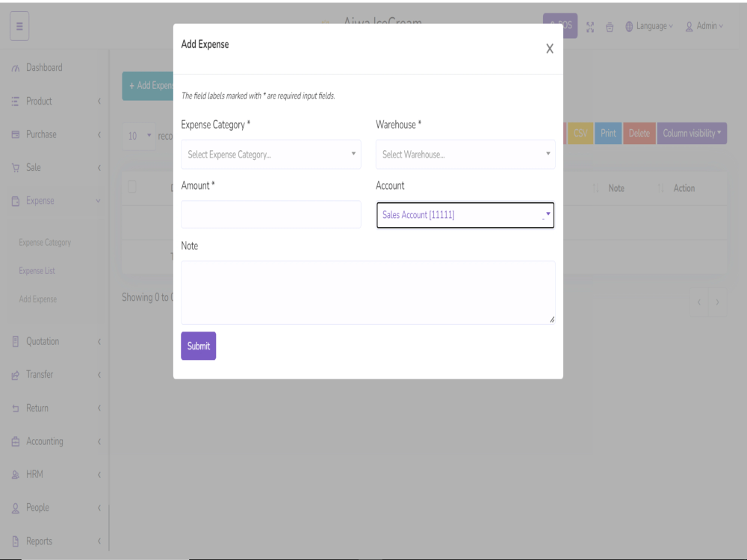Click the Expense wallet icon in sidebar
This screenshot has width=747, height=560.
pyautogui.click(x=15, y=201)
